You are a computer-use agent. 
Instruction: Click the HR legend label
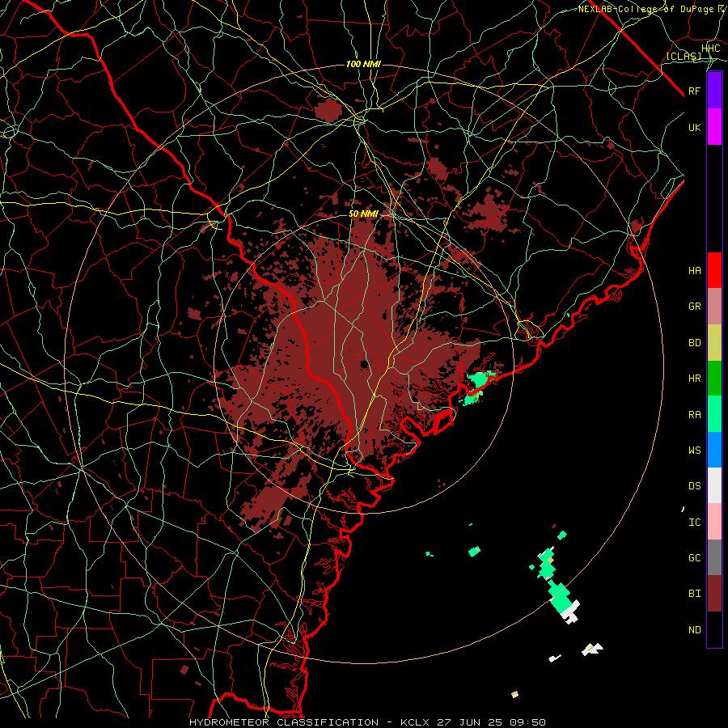click(x=695, y=379)
